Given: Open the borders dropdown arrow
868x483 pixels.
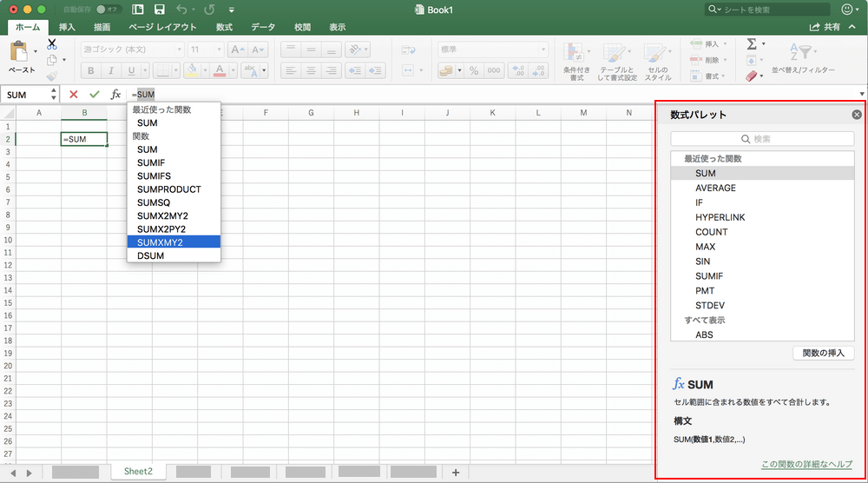Looking at the screenshot, I should 175,70.
